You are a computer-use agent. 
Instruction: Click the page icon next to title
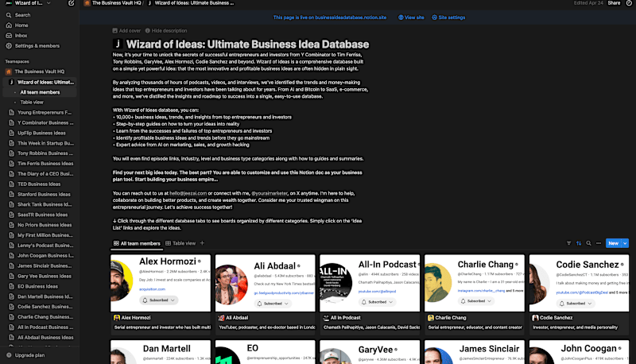pos(118,44)
